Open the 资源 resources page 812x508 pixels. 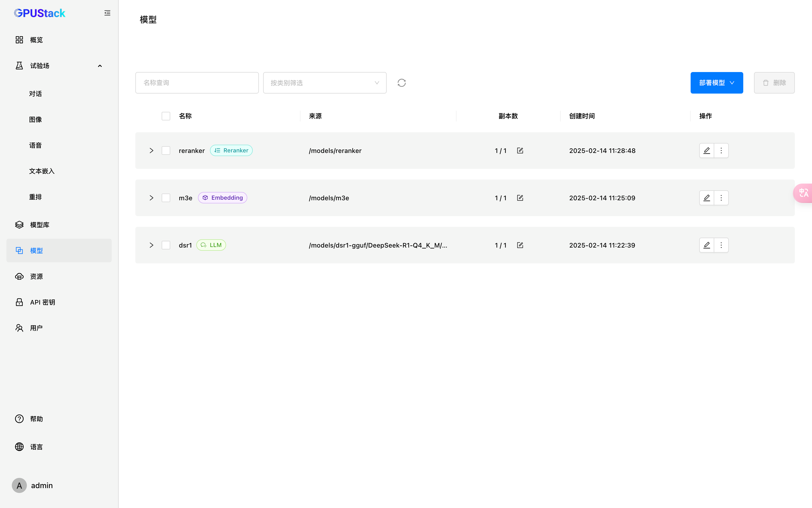[59, 277]
